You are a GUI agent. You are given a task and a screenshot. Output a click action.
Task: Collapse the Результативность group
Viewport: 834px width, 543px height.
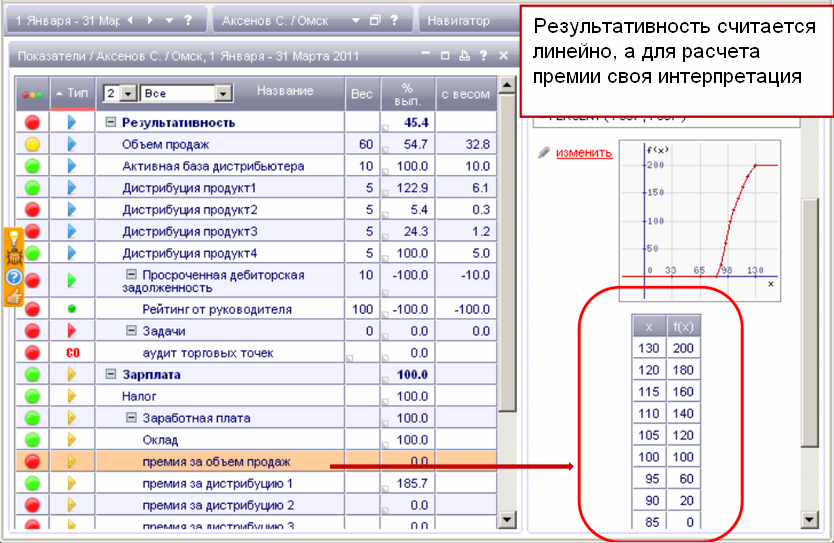point(110,122)
